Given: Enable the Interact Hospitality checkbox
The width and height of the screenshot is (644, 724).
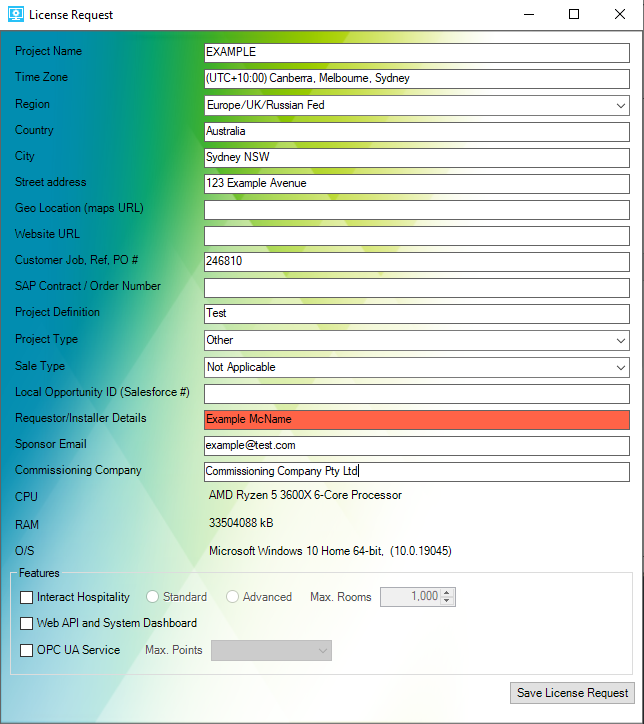Looking at the screenshot, I should pos(27,597).
